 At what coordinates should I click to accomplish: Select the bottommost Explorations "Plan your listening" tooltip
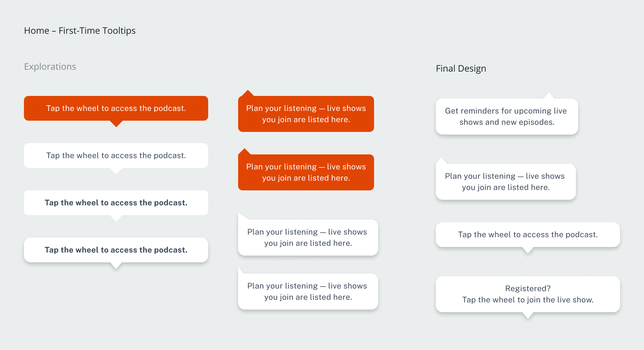[308, 292]
